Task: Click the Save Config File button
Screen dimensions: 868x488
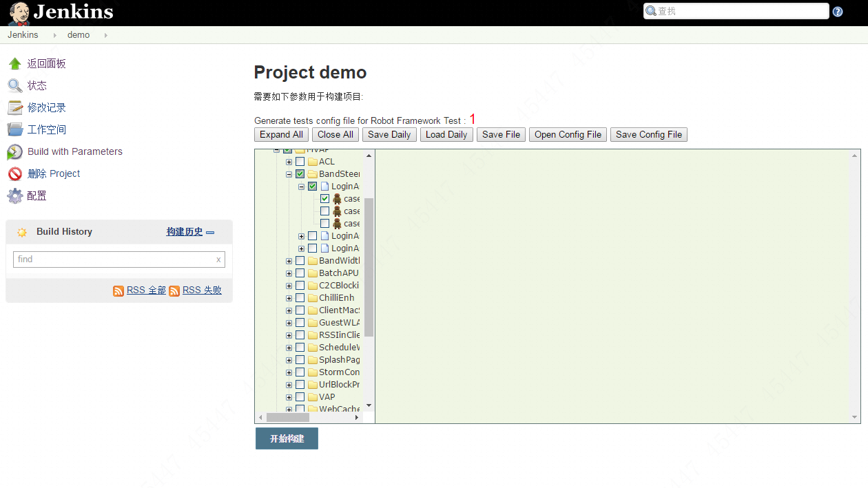Action: coord(649,135)
